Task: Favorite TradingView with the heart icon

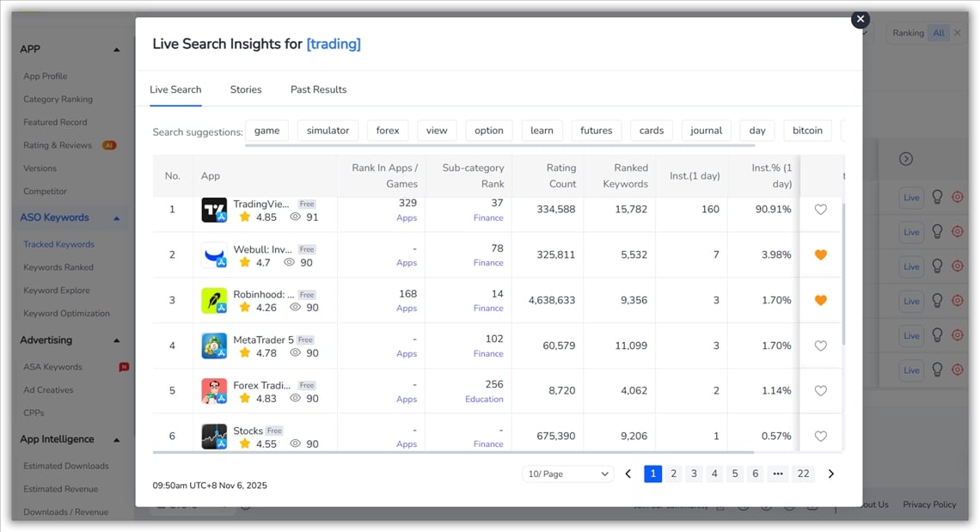Action: pos(820,210)
